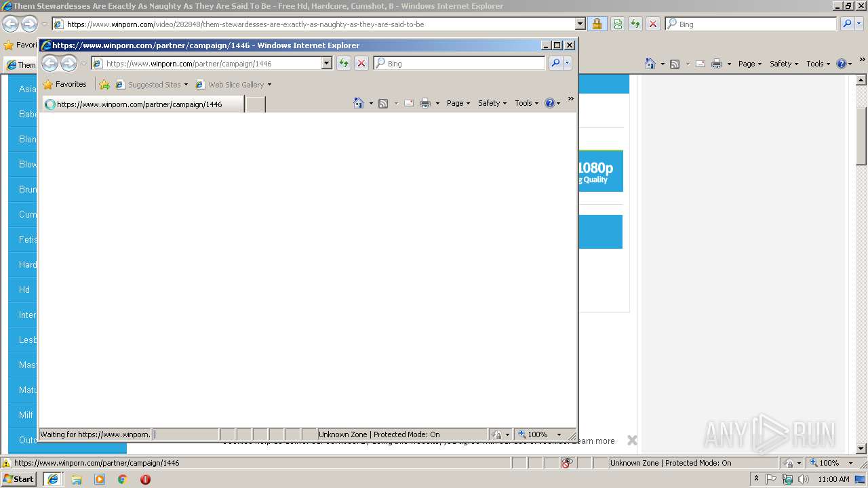Select the winporn campaign/1446 tab in popup
868x488 pixels.
(x=143, y=104)
